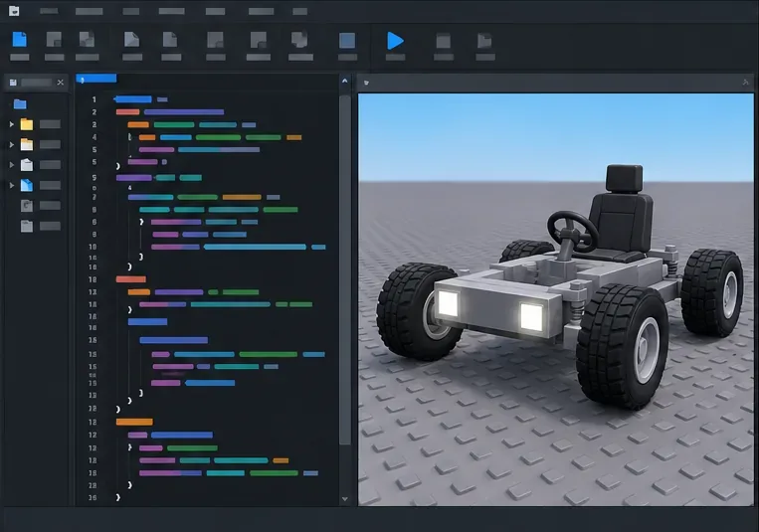
Task: Click the gray toolbar icon just left of the blue square
Action: [299, 40]
